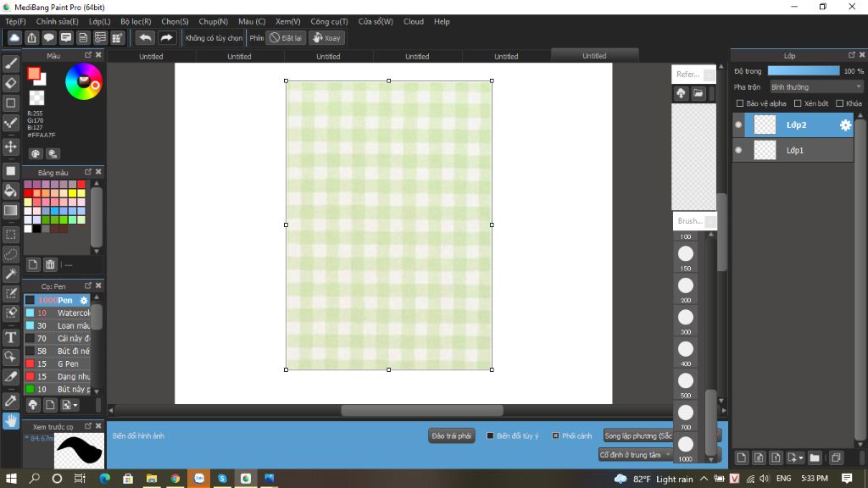Click the Undo arrow in the toolbar
Screen dimensions: 868x488
(x=145, y=38)
